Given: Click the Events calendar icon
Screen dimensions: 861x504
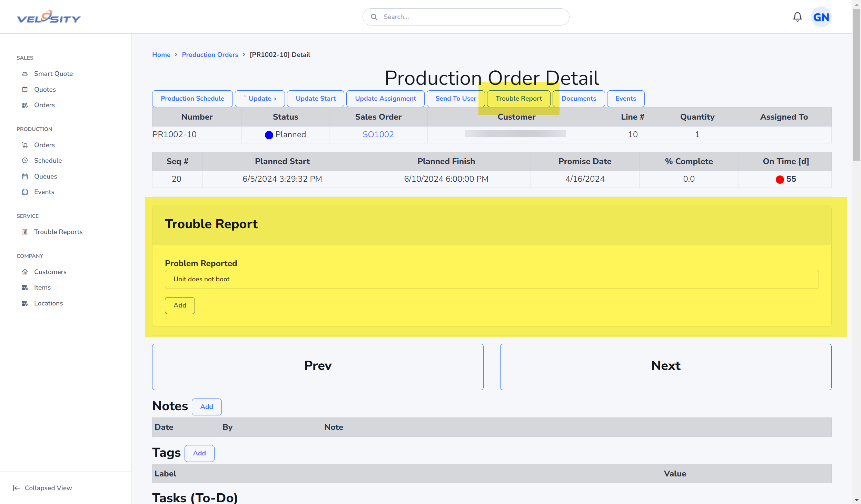Looking at the screenshot, I should 25,192.
